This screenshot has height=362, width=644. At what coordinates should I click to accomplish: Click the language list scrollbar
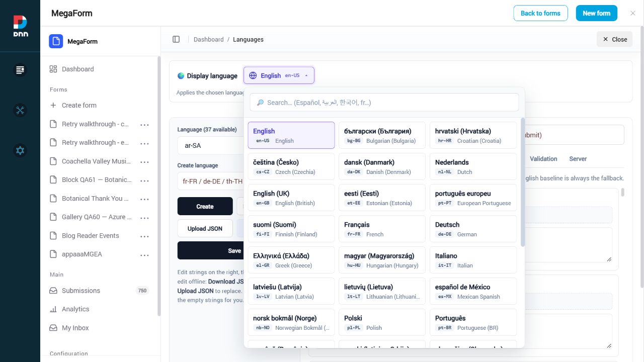pos(522,182)
